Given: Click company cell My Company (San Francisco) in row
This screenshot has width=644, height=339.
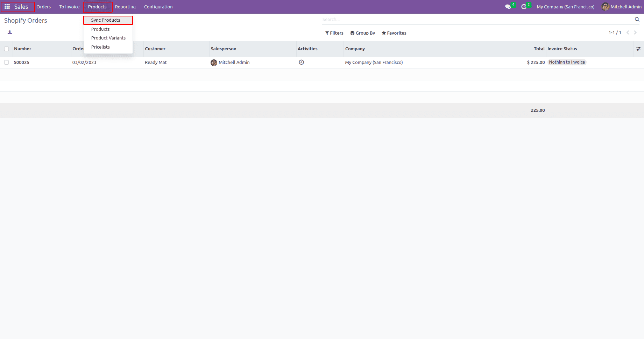Looking at the screenshot, I should click(x=374, y=63).
